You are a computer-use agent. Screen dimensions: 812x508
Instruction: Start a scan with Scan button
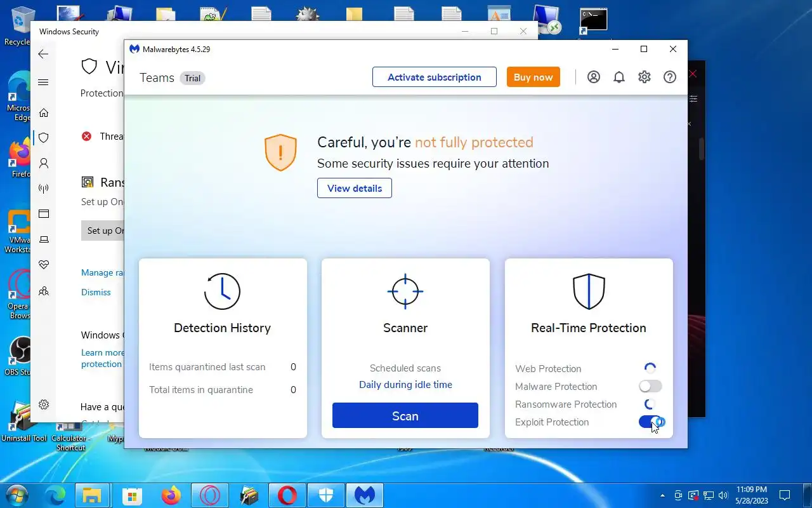[405, 416]
